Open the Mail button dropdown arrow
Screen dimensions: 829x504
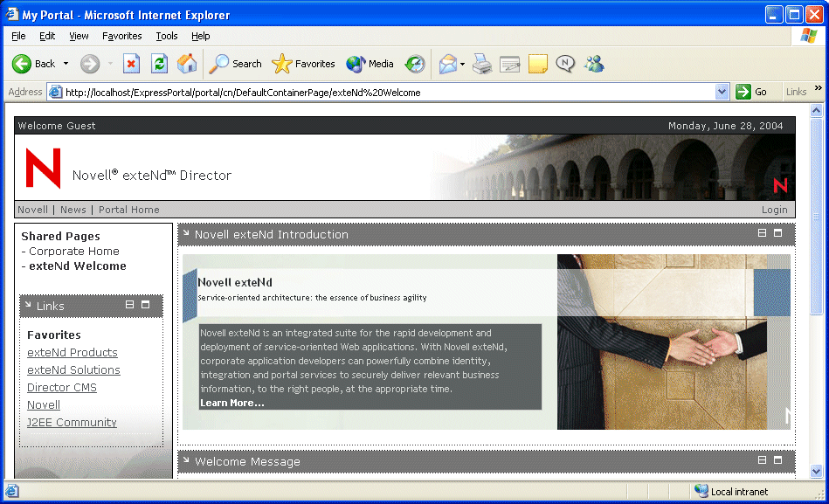463,64
